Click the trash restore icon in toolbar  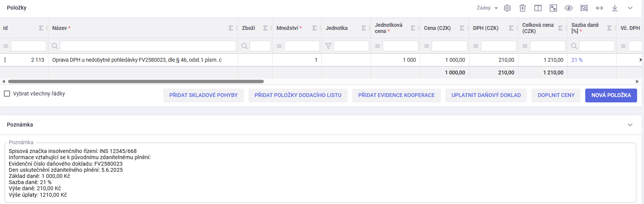coord(523,8)
